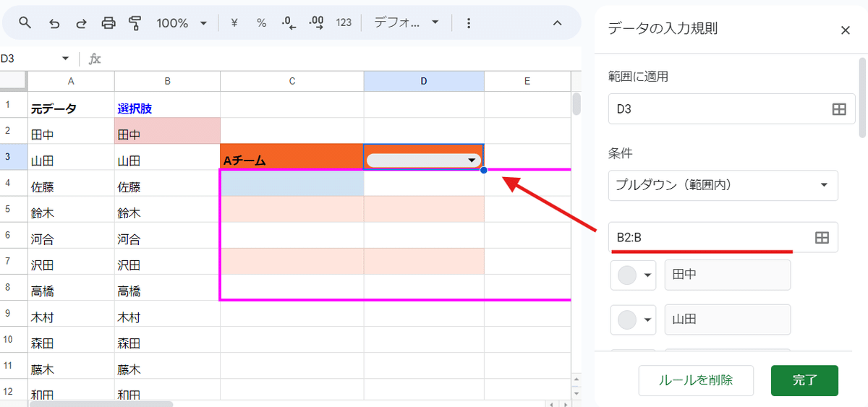Screen dimensions: 868x407
Task: Open the default font dropdown
Action: (x=407, y=23)
